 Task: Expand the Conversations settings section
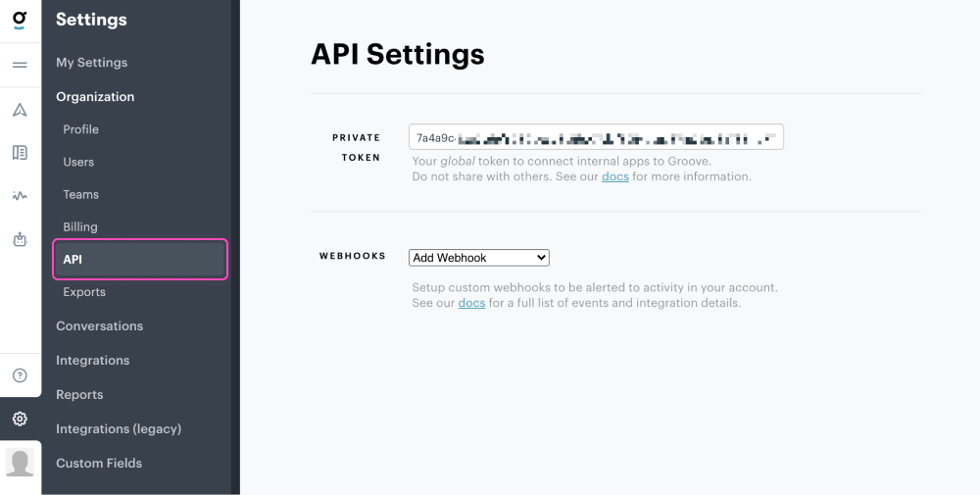tap(99, 326)
